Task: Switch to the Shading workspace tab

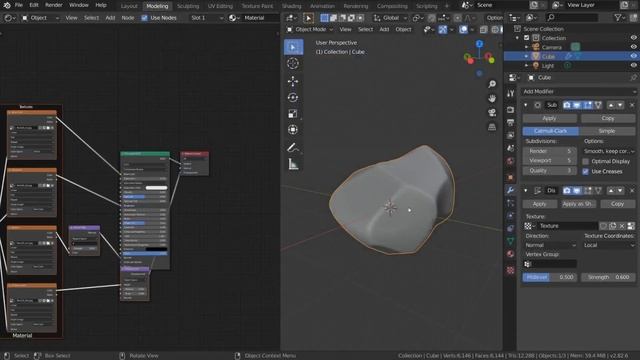Action: click(x=291, y=6)
